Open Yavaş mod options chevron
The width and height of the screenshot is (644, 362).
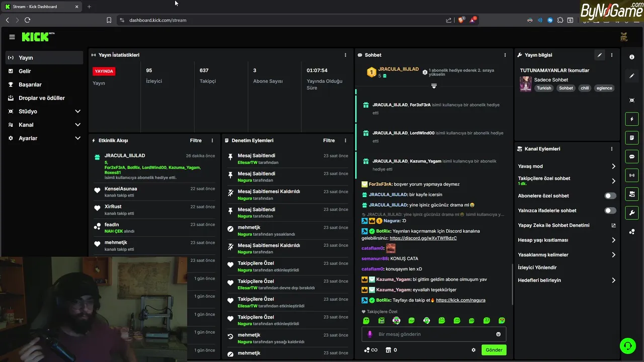click(x=613, y=166)
